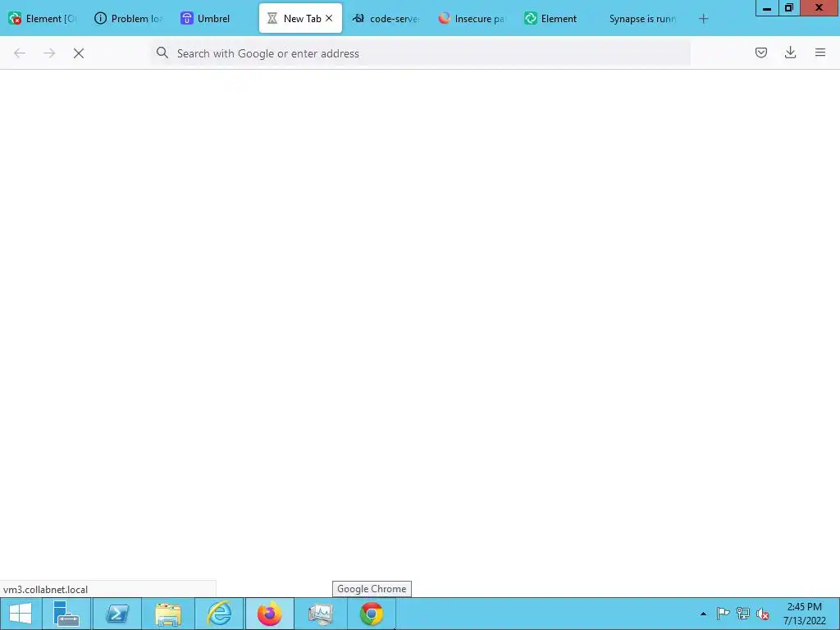Select the New Tab tab
Viewport: 840px width, 630px height.
300,19
